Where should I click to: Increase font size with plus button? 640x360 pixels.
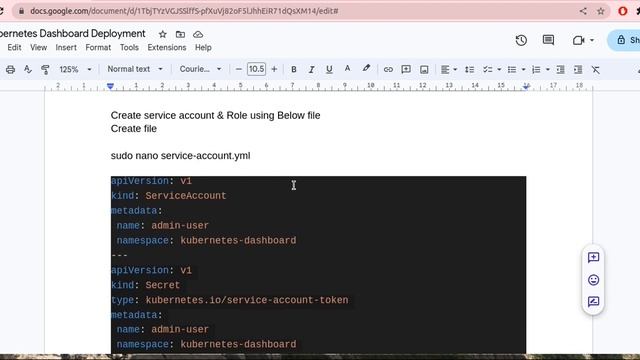click(274, 69)
